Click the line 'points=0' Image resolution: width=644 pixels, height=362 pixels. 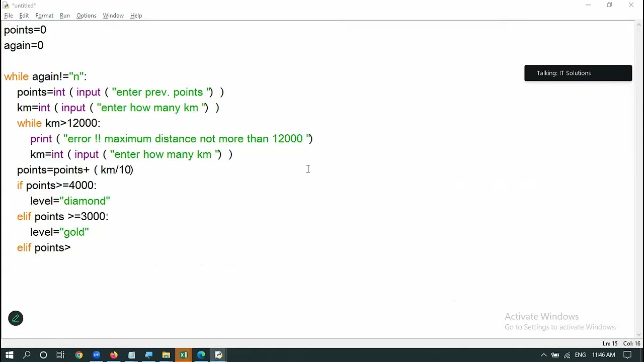pos(25,30)
